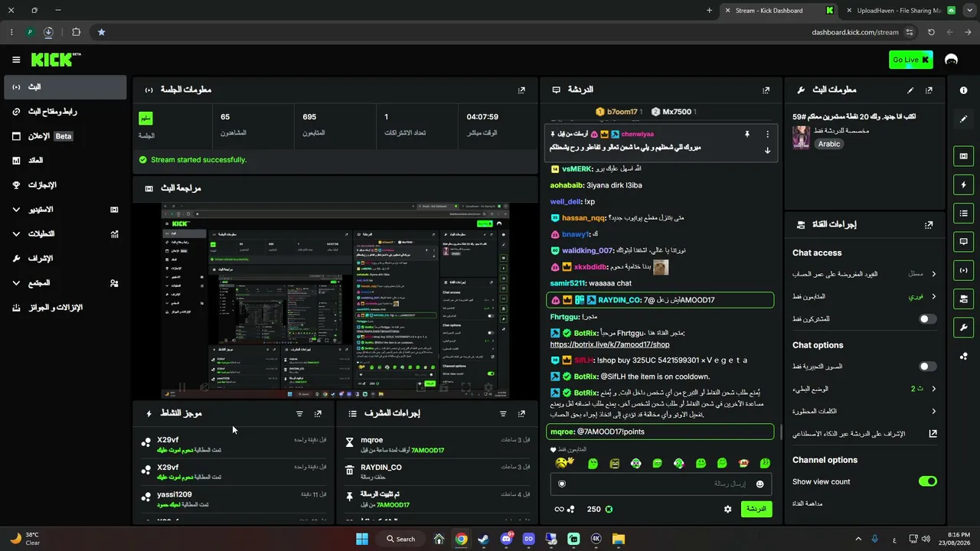Viewport: 980px width, 551px height.
Task: Open account age restrictions setting
Action: (864, 274)
